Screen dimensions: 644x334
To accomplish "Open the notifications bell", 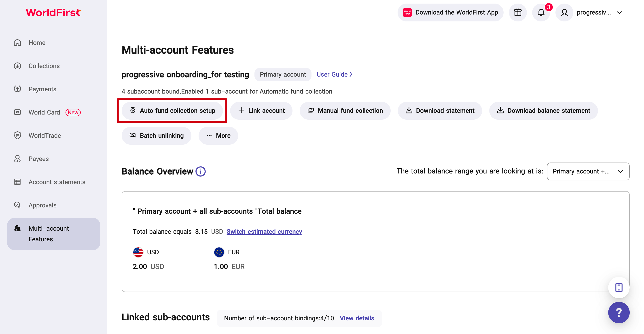I will 541,13.
